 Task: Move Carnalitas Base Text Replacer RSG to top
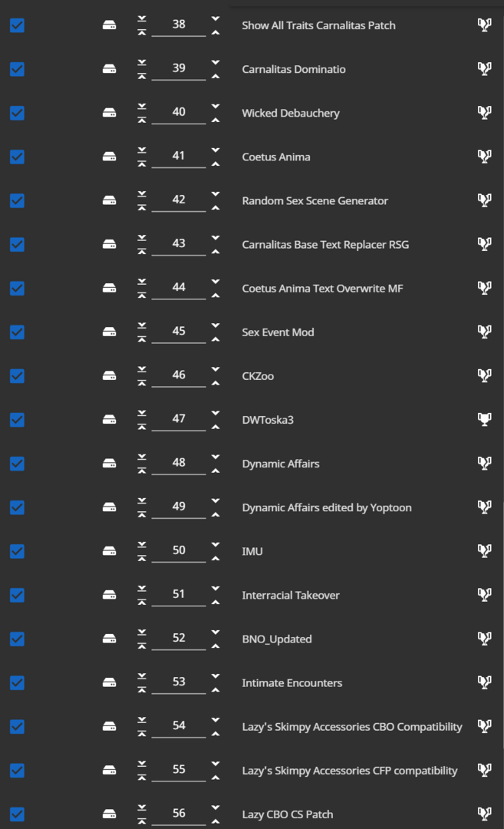point(142,252)
